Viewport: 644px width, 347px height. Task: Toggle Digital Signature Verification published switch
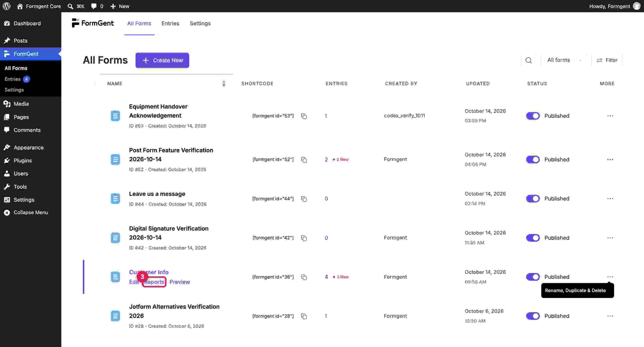click(x=533, y=238)
